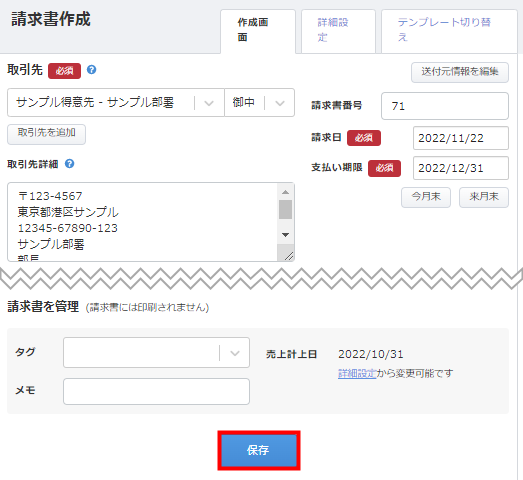The width and height of the screenshot is (523, 480).
Task: Click scrollbar up arrow in 取引先詳細 textarea
Action: [285, 192]
